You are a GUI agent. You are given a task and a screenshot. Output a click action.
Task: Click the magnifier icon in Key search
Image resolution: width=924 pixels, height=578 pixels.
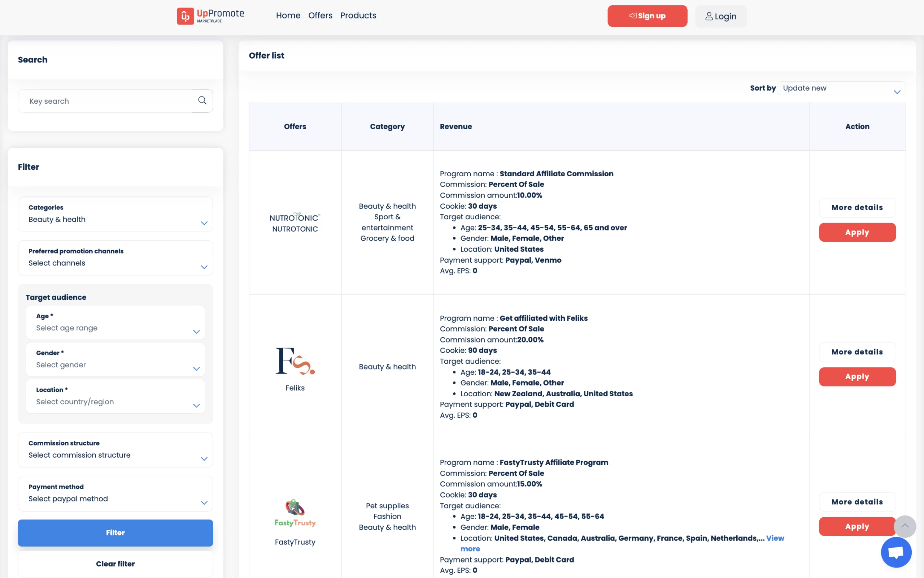202,100
